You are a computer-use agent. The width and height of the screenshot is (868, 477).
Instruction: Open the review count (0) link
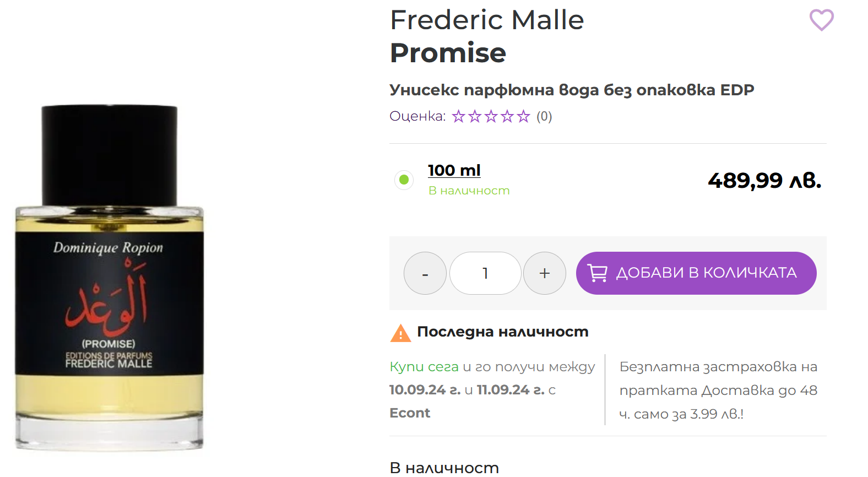tap(544, 116)
